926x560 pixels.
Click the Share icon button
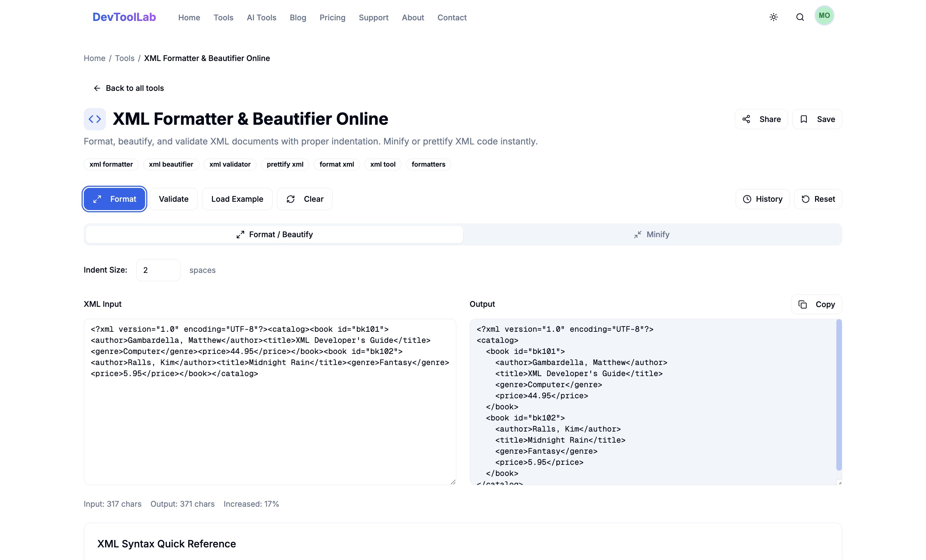click(761, 119)
